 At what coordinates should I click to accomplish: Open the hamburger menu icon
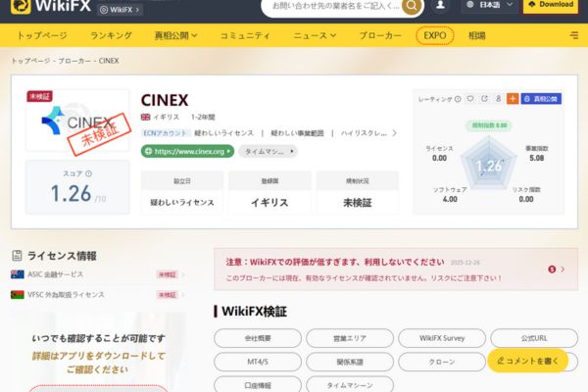pyautogui.click(x=573, y=35)
